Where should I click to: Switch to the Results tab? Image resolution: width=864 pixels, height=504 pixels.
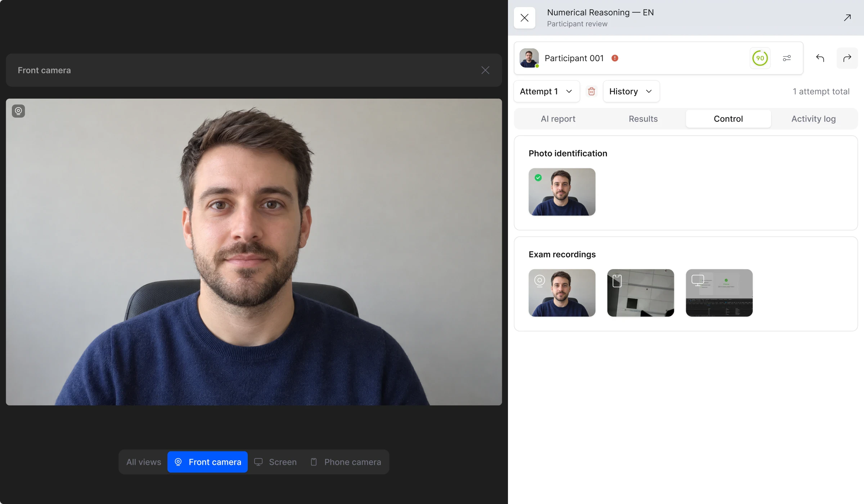click(643, 119)
